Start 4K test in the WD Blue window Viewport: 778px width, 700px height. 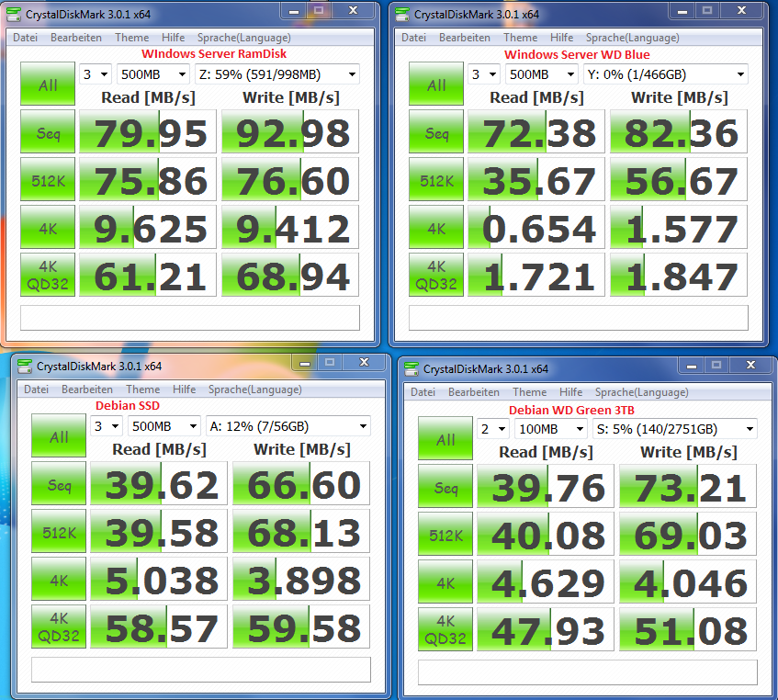tap(436, 227)
